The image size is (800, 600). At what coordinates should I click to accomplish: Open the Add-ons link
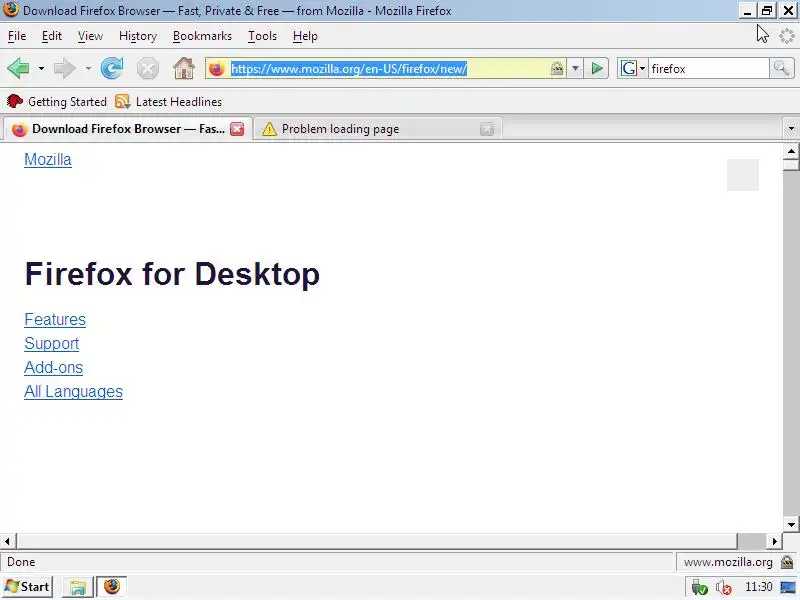(54, 367)
